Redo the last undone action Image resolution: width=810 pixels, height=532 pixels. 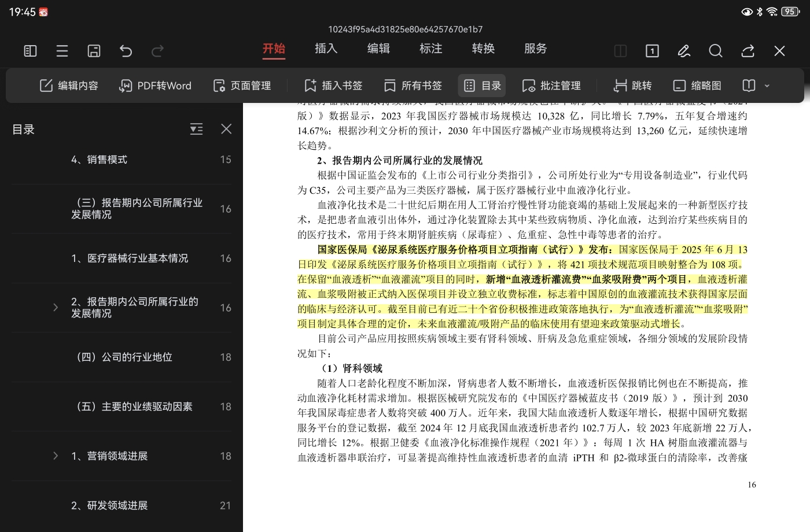(157, 51)
